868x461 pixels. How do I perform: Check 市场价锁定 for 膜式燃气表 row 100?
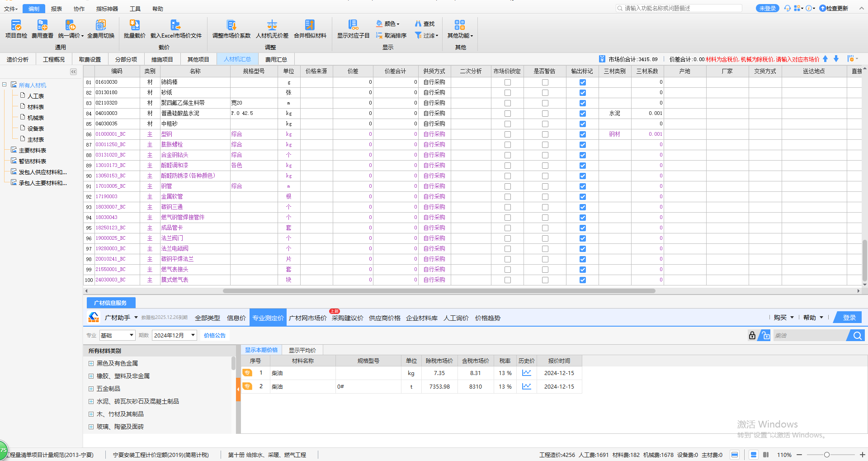click(x=508, y=280)
